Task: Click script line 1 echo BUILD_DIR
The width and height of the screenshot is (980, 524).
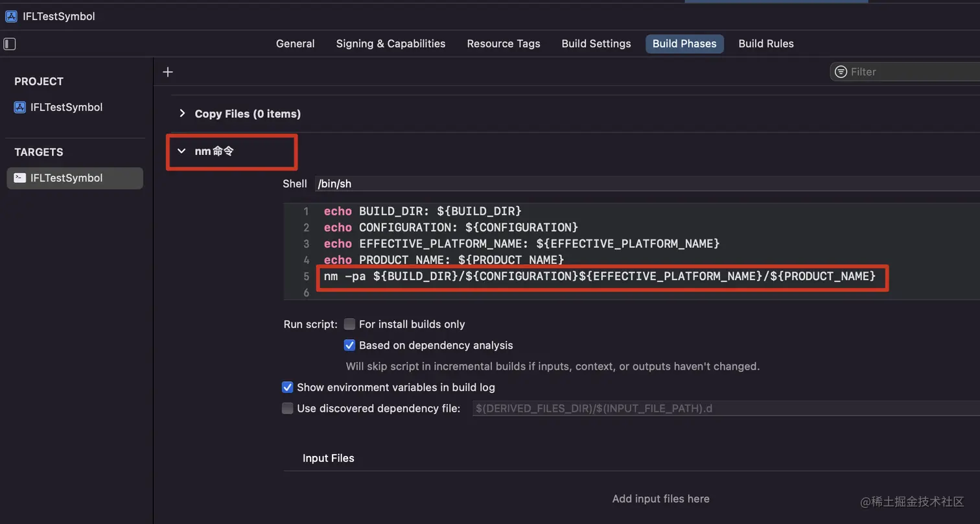Action: pyautogui.click(x=423, y=211)
